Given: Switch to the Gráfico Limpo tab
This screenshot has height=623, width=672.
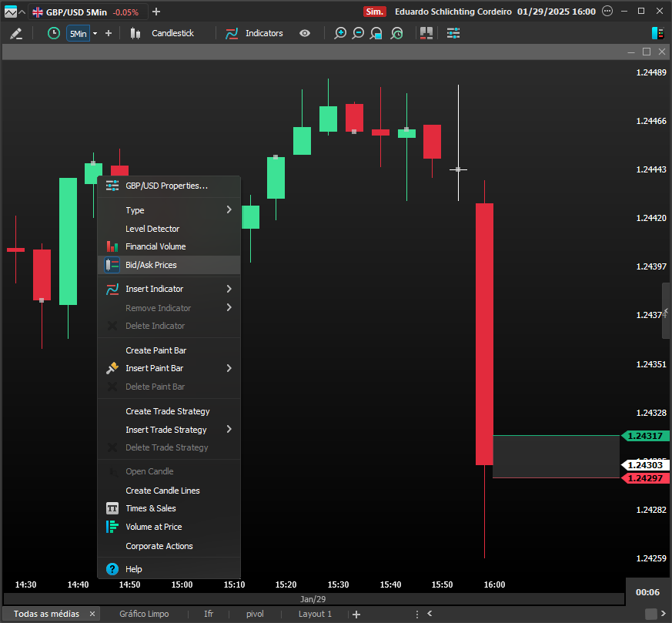Looking at the screenshot, I should click(144, 614).
